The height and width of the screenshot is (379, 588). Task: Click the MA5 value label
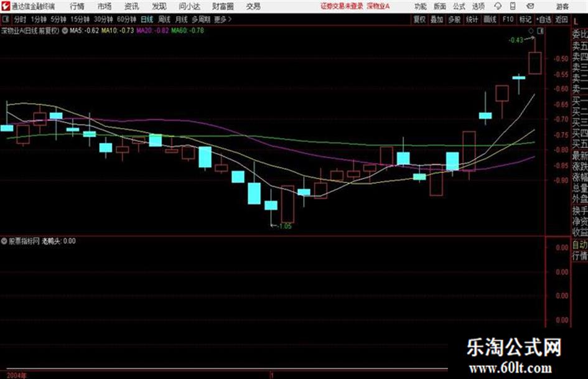click(84, 30)
